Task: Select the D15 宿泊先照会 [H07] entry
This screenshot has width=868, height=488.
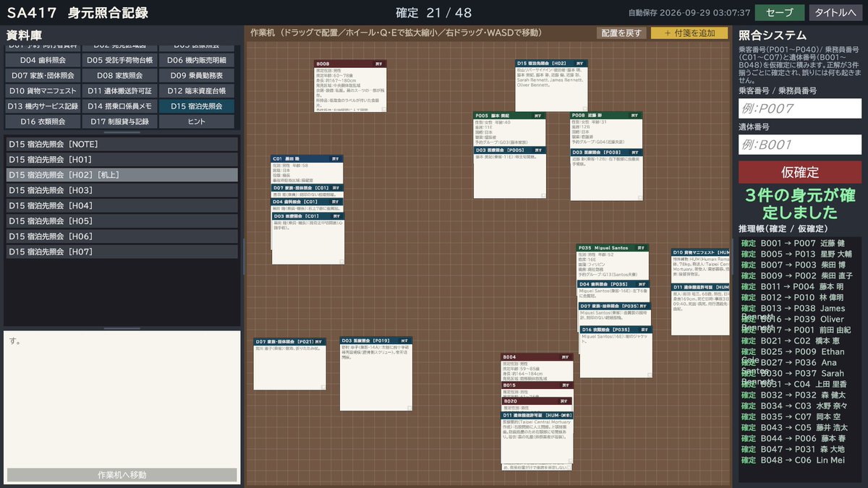Action: [122, 252]
